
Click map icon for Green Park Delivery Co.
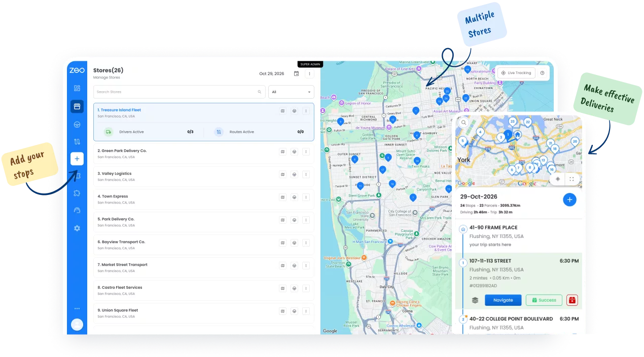[283, 151]
